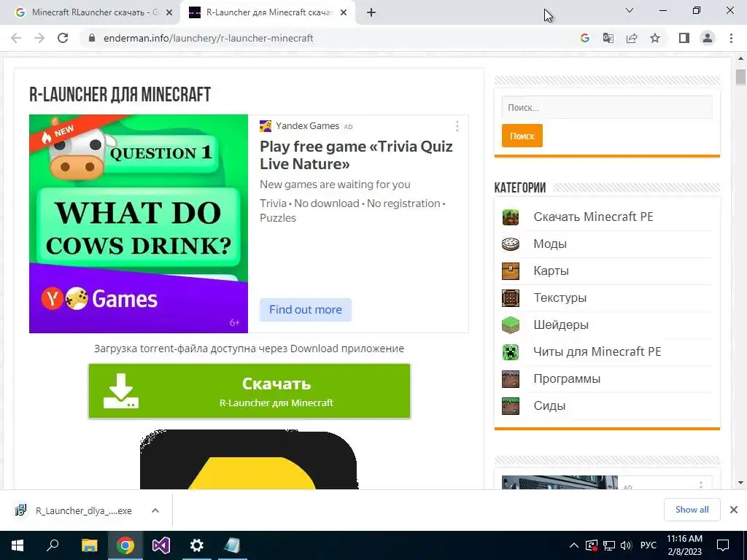Open Скачать Minecraft PE category
This screenshot has height=560, width=747.
click(593, 217)
